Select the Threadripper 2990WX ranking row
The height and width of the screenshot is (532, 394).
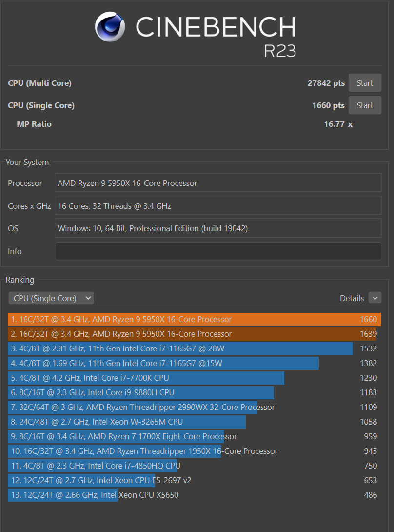[194, 407]
